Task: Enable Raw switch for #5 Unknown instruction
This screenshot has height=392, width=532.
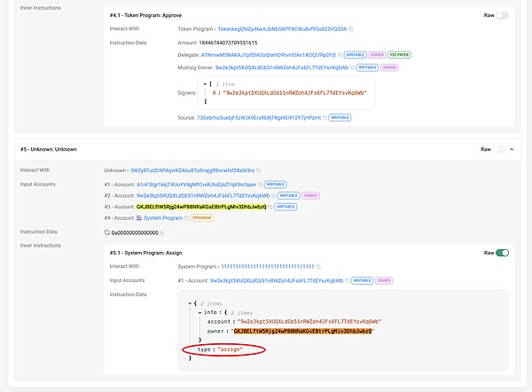Action: pos(501,150)
